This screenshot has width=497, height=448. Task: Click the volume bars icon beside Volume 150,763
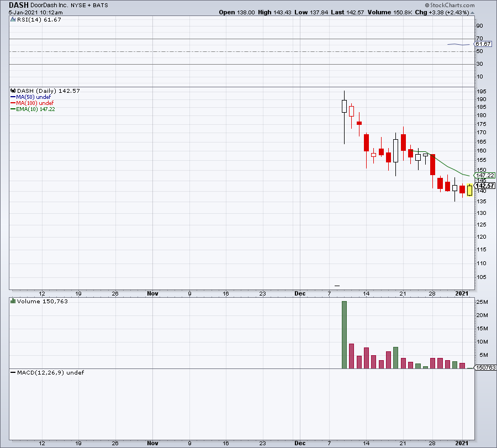[x=13, y=301]
